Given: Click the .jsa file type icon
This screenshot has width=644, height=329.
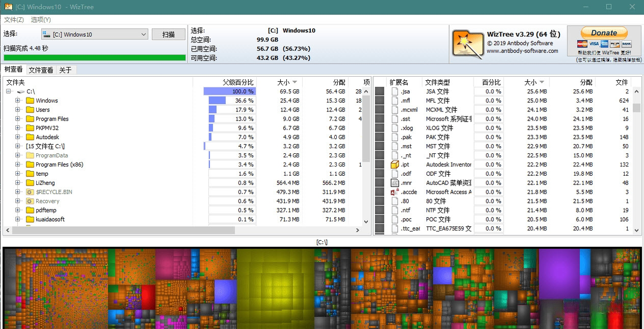Looking at the screenshot, I should click(394, 91).
